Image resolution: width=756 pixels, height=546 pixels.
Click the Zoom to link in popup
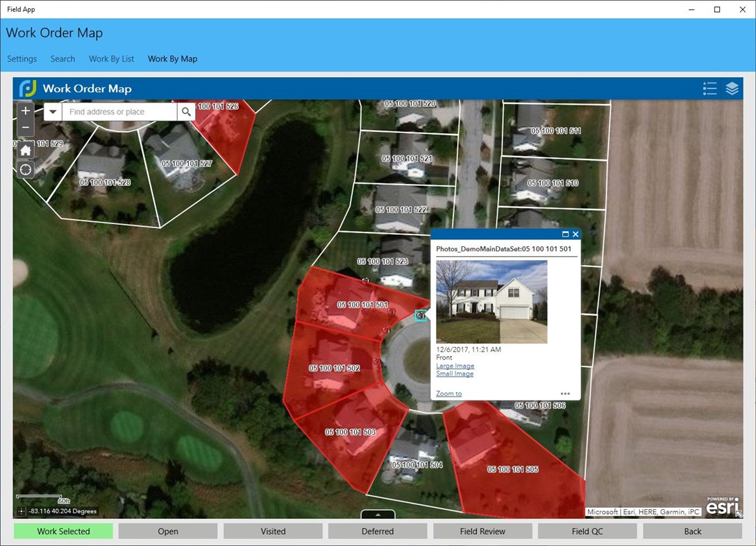click(x=448, y=393)
